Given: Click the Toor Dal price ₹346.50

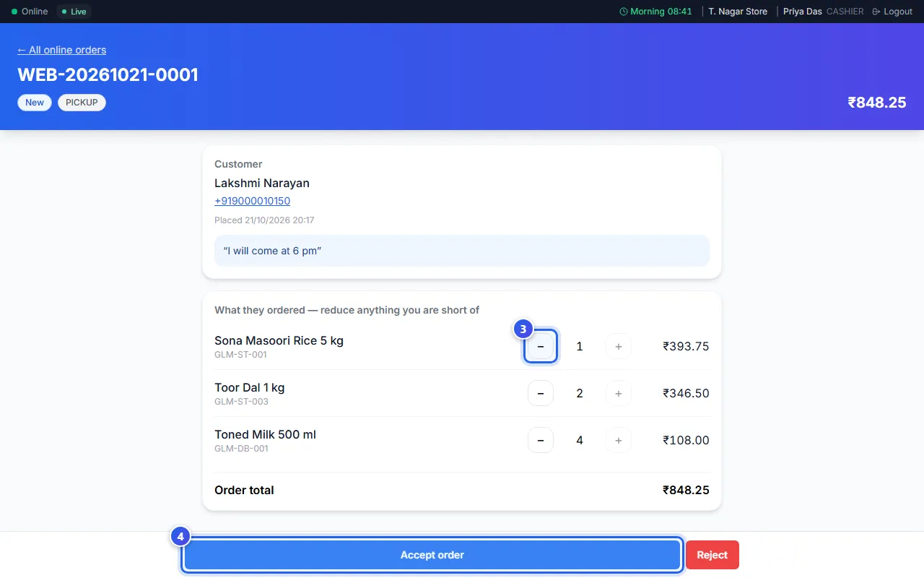Looking at the screenshot, I should (686, 394).
